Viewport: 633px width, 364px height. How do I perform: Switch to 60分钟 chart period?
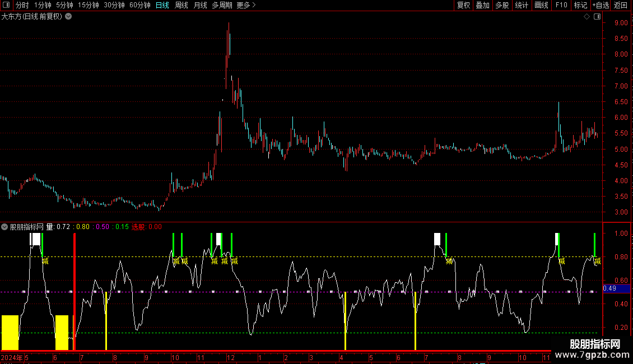click(x=140, y=5)
